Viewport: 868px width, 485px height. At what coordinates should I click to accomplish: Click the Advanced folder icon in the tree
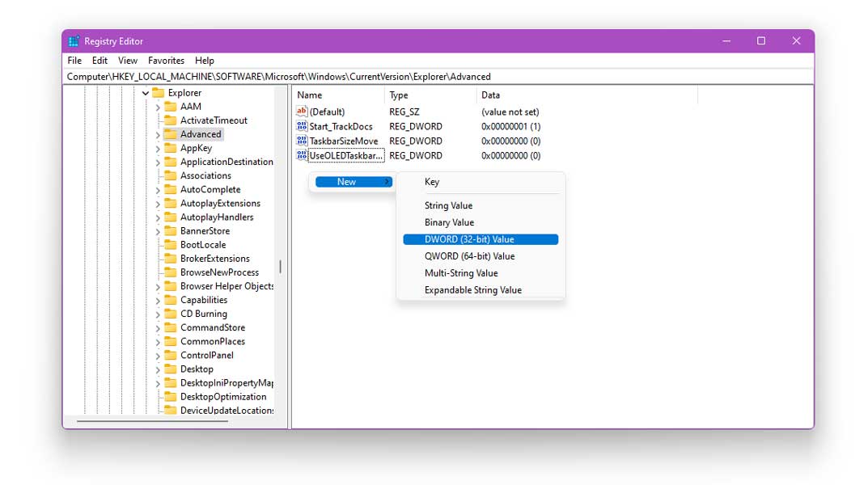(x=172, y=134)
